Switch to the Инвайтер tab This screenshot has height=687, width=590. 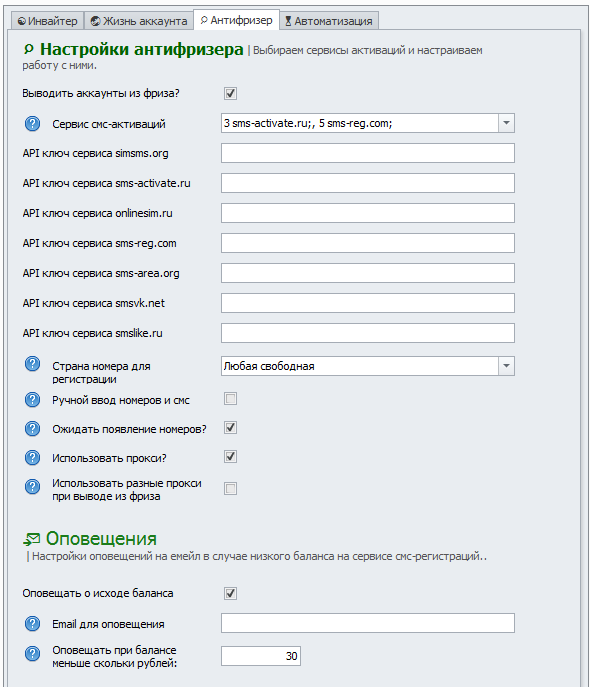click(47, 21)
